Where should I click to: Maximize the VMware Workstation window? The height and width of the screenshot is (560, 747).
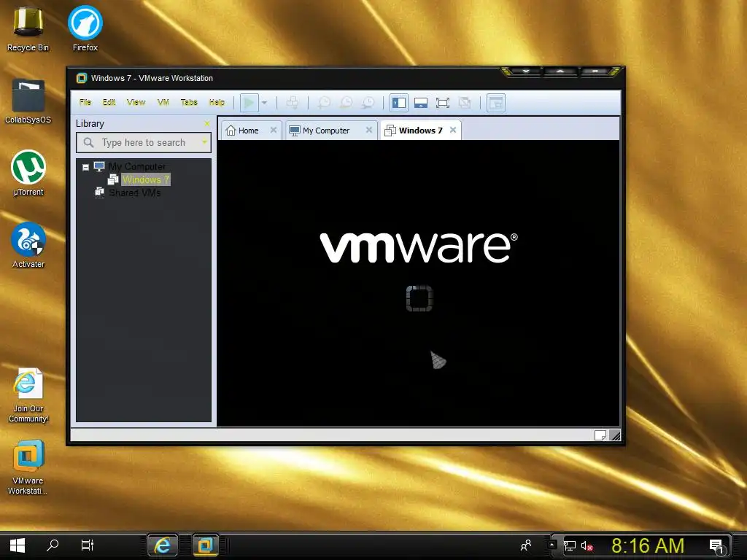(x=560, y=71)
